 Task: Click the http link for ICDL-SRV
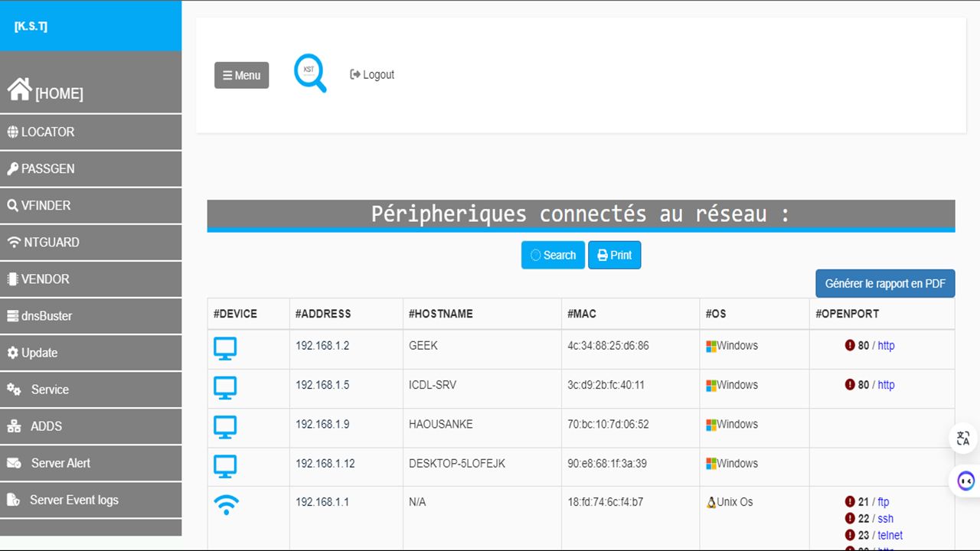point(886,384)
